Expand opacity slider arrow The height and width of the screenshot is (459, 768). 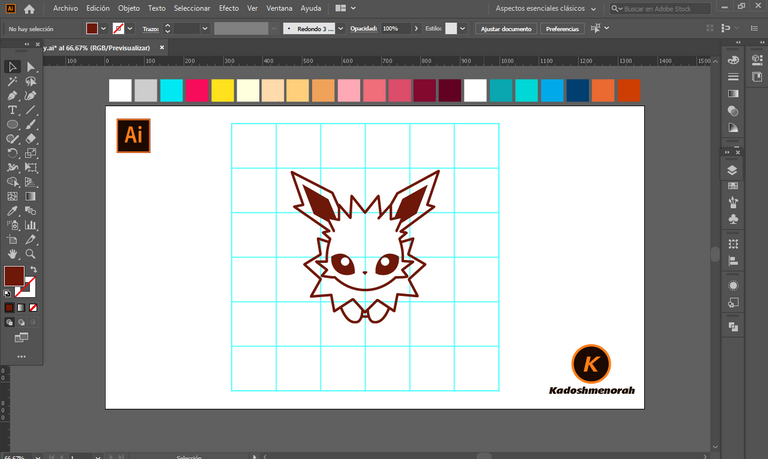(x=416, y=28)
